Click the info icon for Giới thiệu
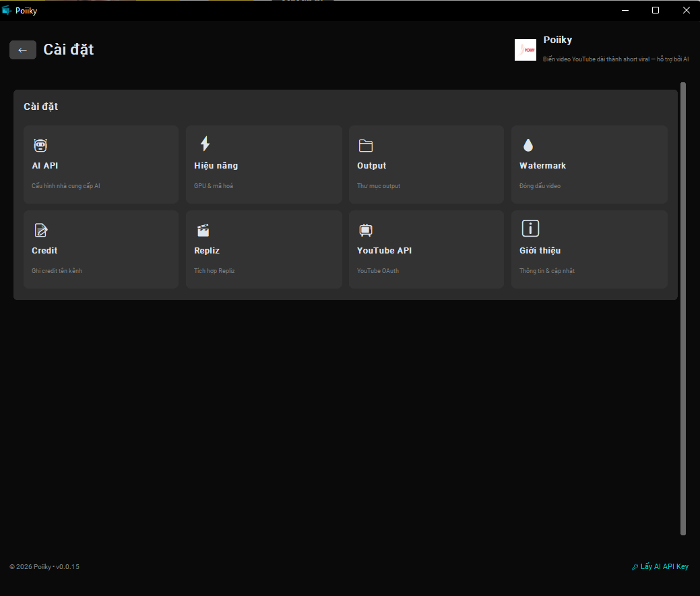The width and height of the screenshot is (700, 596). (x=530, y=229)
